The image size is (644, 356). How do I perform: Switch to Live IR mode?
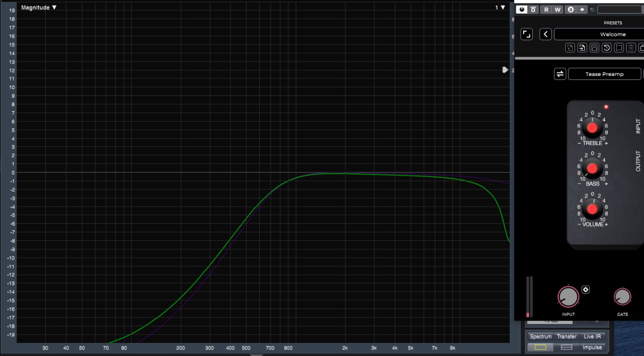[592, 336]
